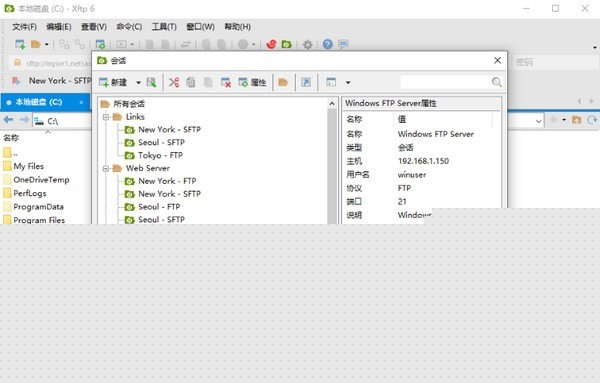Screen dimensions: 600x383
Task: Click the green Xftp icon in main toolbar
Action: (286, 44)
